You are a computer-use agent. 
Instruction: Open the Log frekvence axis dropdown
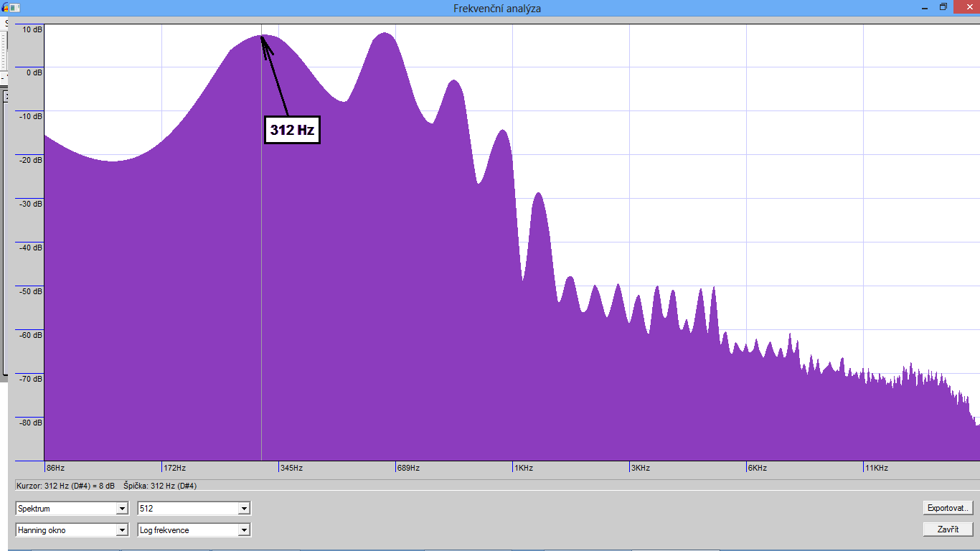pos(194,530)
